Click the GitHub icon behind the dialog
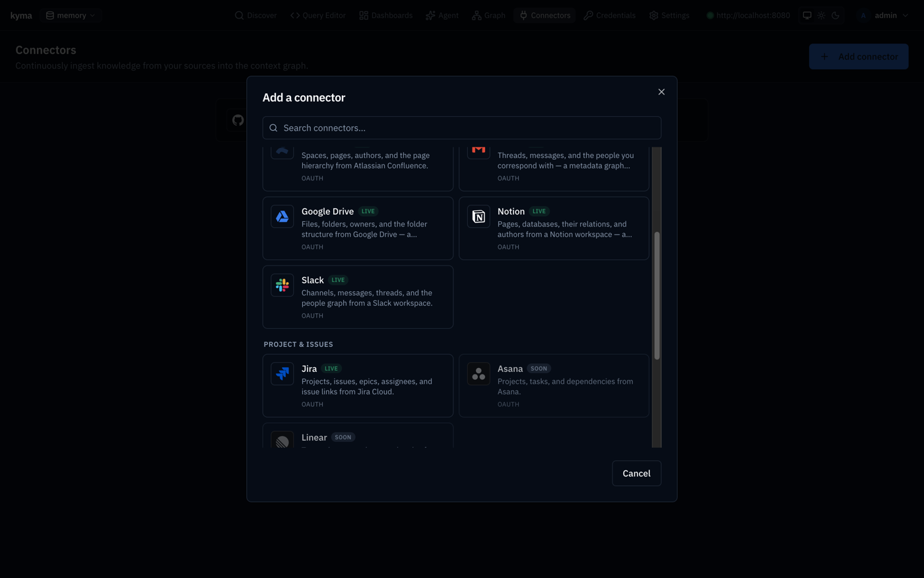Image resolution: width=924 pixels, height=578 pixels. point(238,120)
